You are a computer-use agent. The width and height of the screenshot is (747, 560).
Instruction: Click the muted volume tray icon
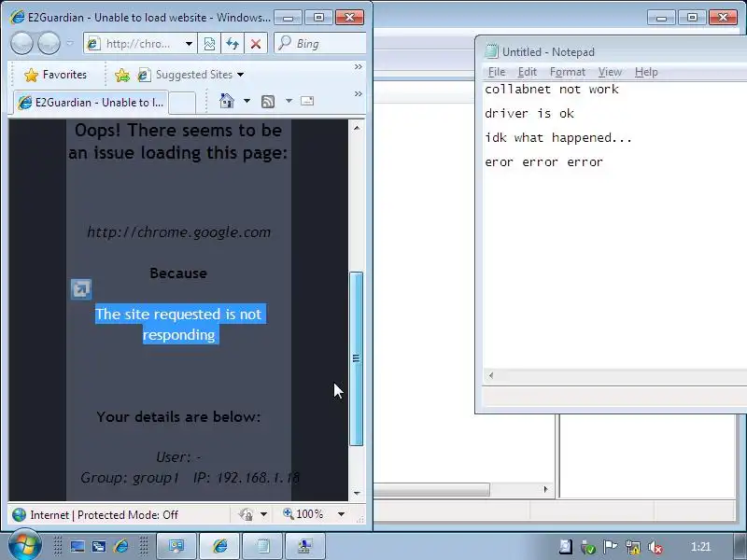[x=655, y=547]
